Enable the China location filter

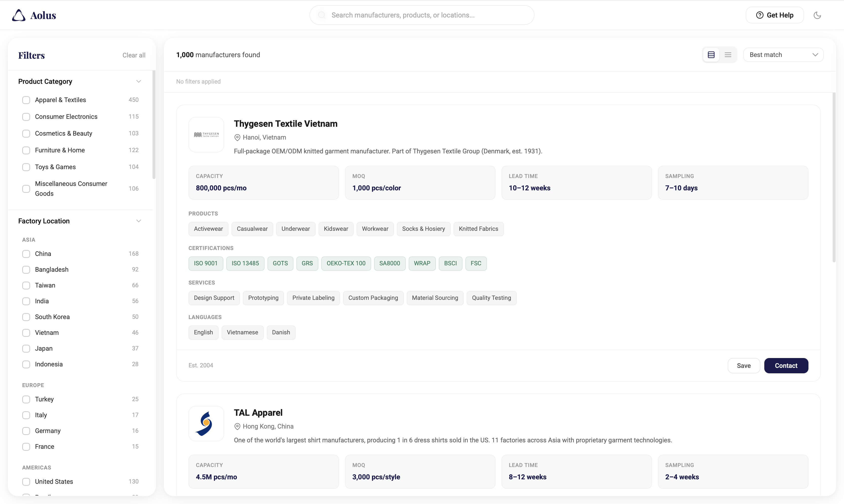tap(26, 253)
